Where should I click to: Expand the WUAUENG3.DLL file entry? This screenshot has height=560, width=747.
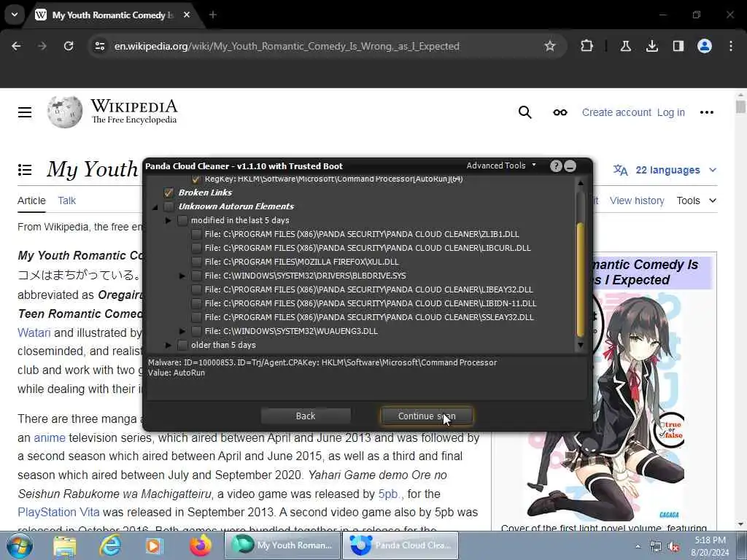[182, 331]
